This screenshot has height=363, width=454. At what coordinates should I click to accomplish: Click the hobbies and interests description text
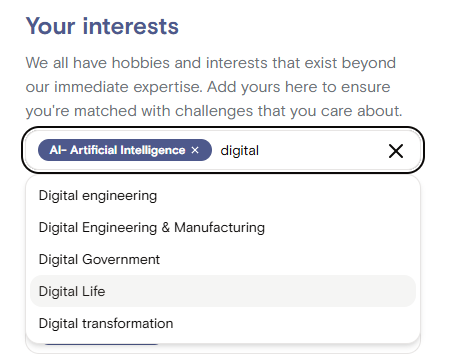(214, 87)
